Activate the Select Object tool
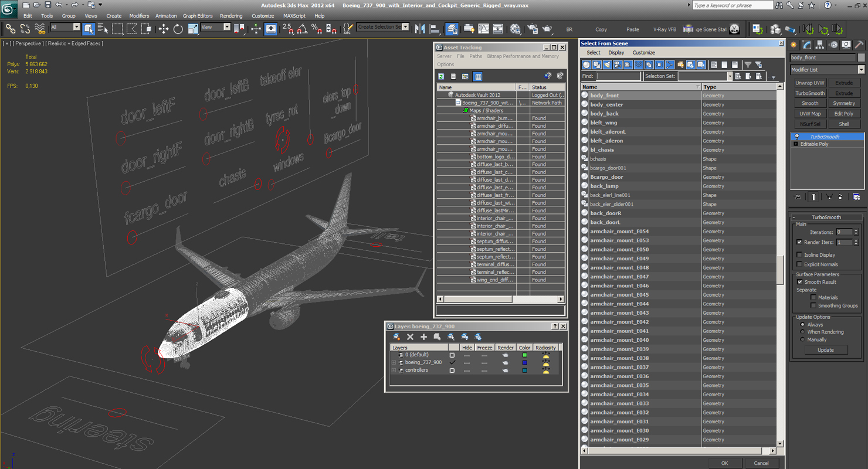868x469 pixels. coord(89,29)
